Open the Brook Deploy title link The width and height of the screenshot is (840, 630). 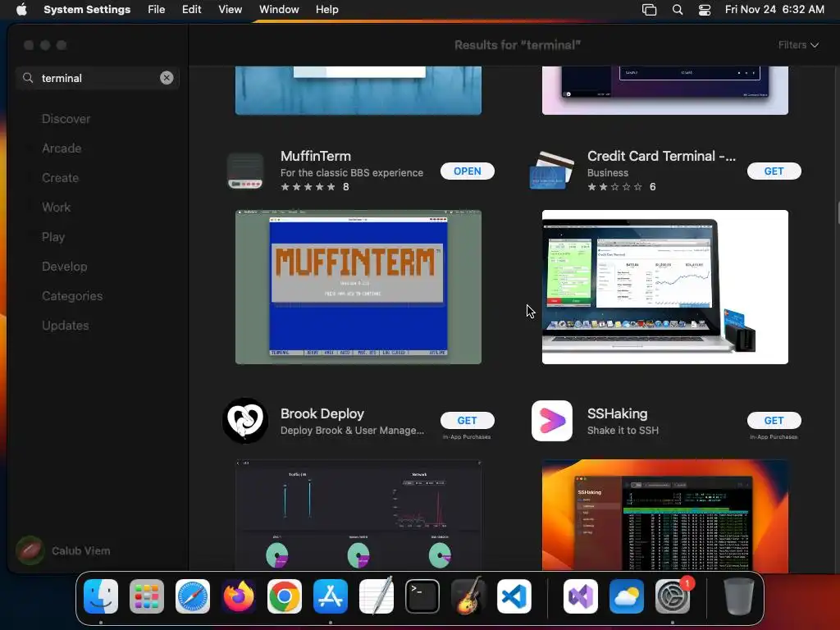coord(322,413)
